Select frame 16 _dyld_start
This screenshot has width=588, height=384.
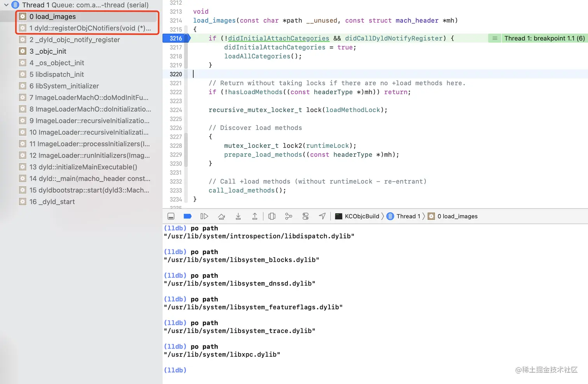click(x=81, y=202)
